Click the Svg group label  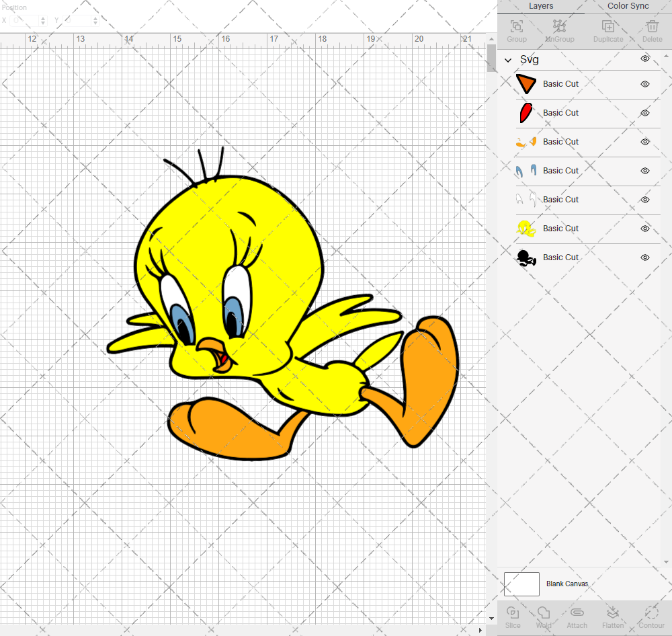pos(529,60)
